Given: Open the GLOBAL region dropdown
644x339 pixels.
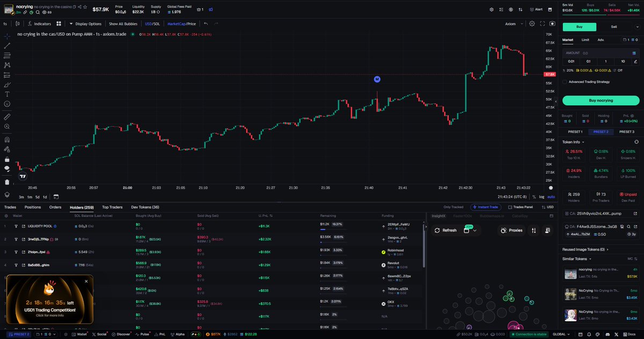Looking at the screenshot, I should coord(560,334).
